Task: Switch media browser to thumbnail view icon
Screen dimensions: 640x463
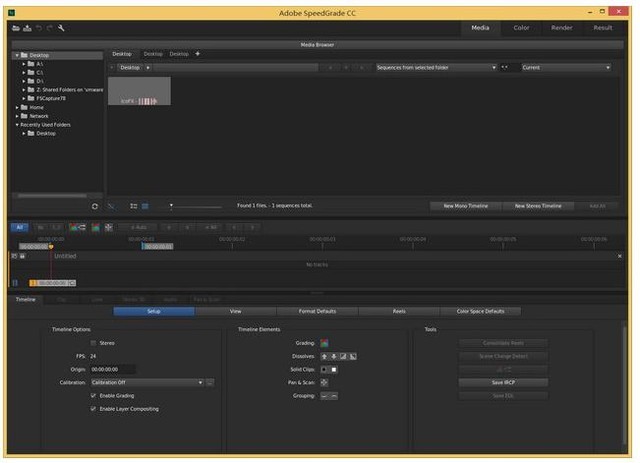Action: point(145,206)
